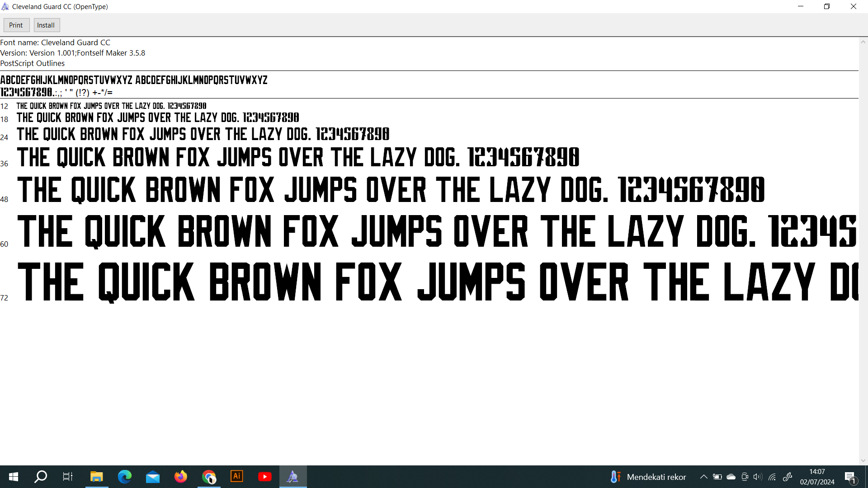Click the scrollbar down arrow
868x488 pixels.
863,460
